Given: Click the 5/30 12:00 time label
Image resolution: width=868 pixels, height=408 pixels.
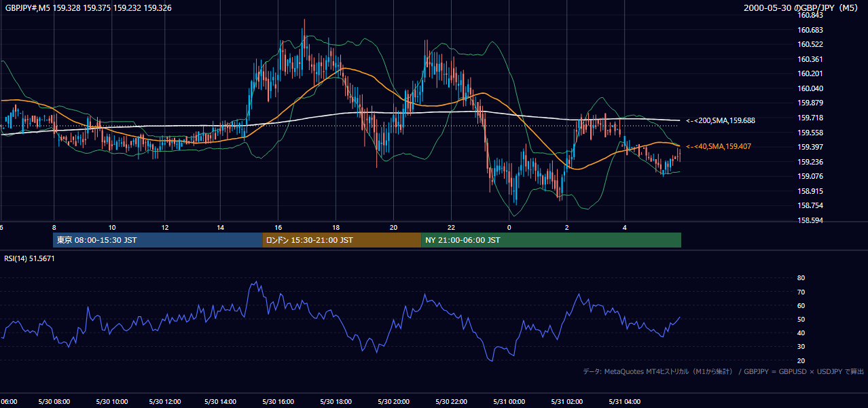Looking at the screenshot, I should pyautogui.click(x=165, y=402).
